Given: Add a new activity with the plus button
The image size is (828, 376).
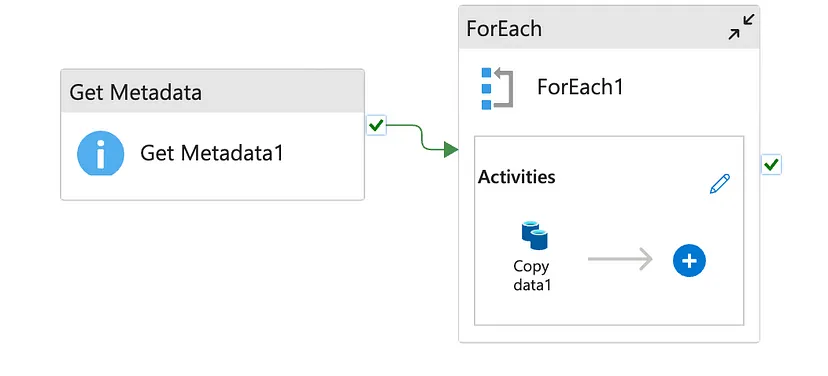Looking at the screenshot, I should click(689, 260).
